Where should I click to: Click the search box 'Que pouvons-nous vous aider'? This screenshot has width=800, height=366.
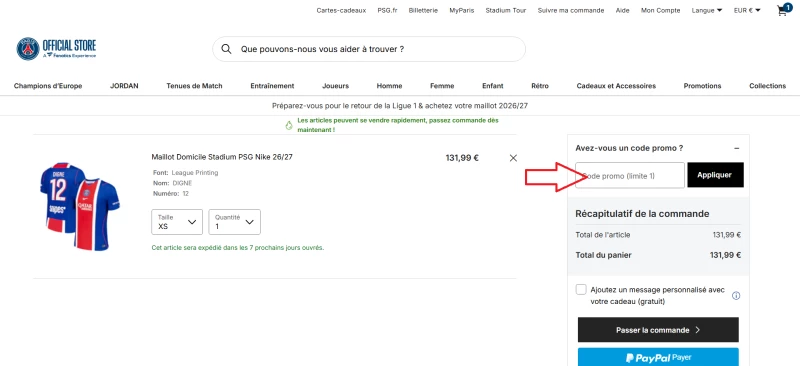pos(369,49)
